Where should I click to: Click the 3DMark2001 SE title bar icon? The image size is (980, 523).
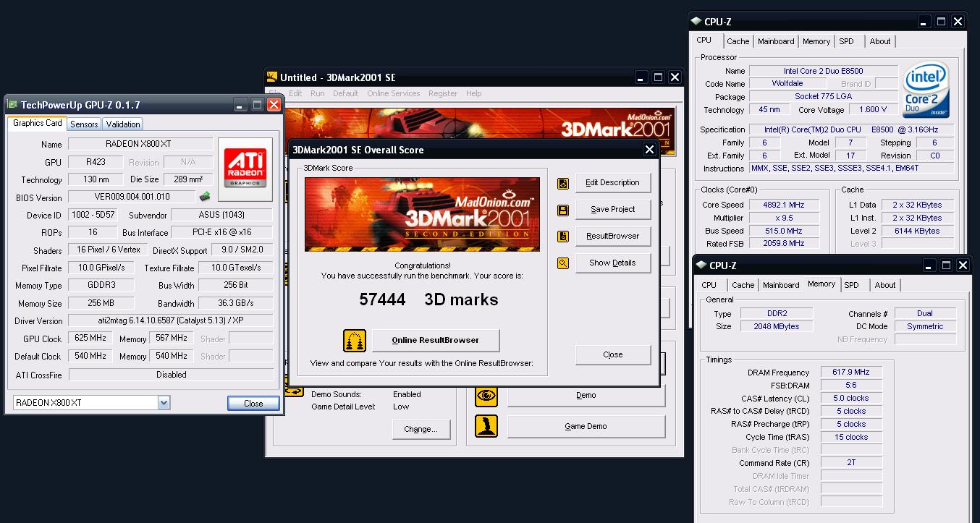272,77
